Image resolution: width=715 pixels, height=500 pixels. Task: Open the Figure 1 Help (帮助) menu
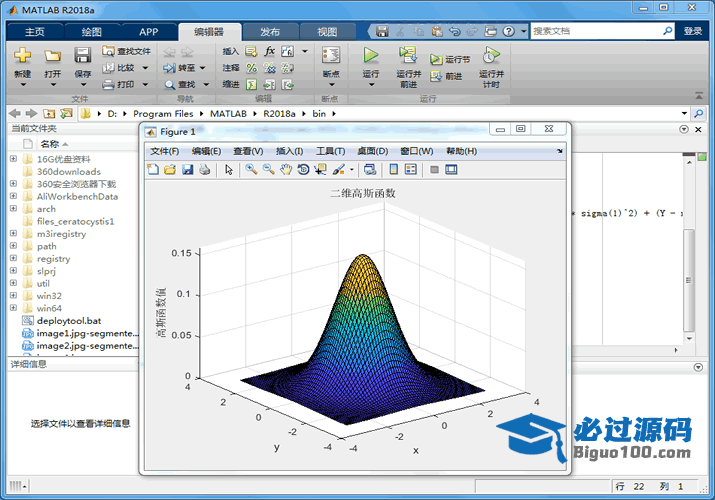tap(461, 151)
